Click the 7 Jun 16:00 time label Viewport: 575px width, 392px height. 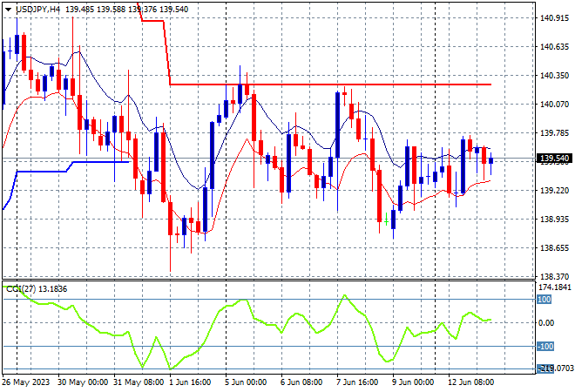click(x=357, y=382)
